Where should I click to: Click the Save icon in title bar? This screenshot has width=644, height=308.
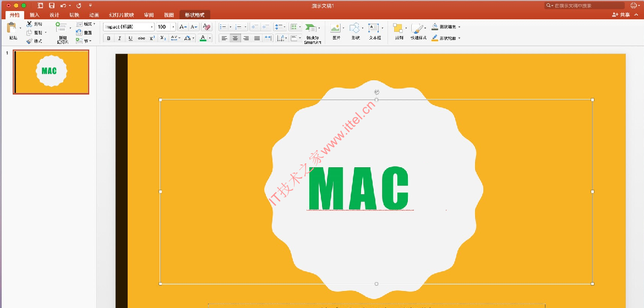52,5
